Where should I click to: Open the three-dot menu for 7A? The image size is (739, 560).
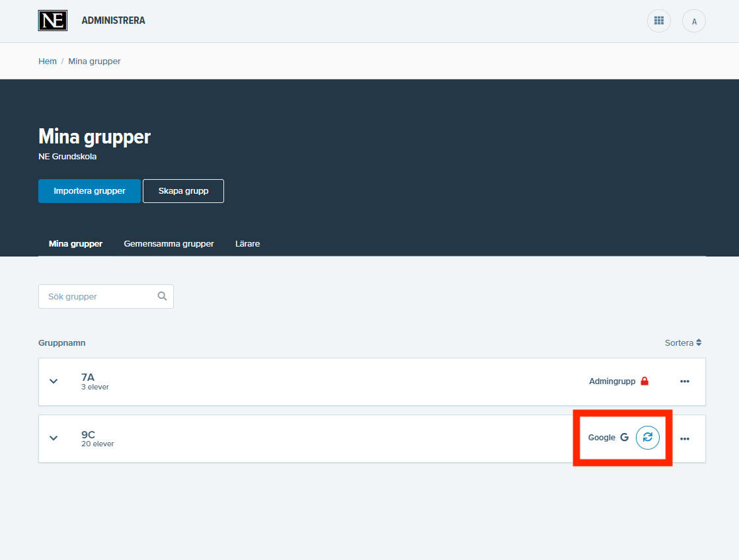[684, 381]
